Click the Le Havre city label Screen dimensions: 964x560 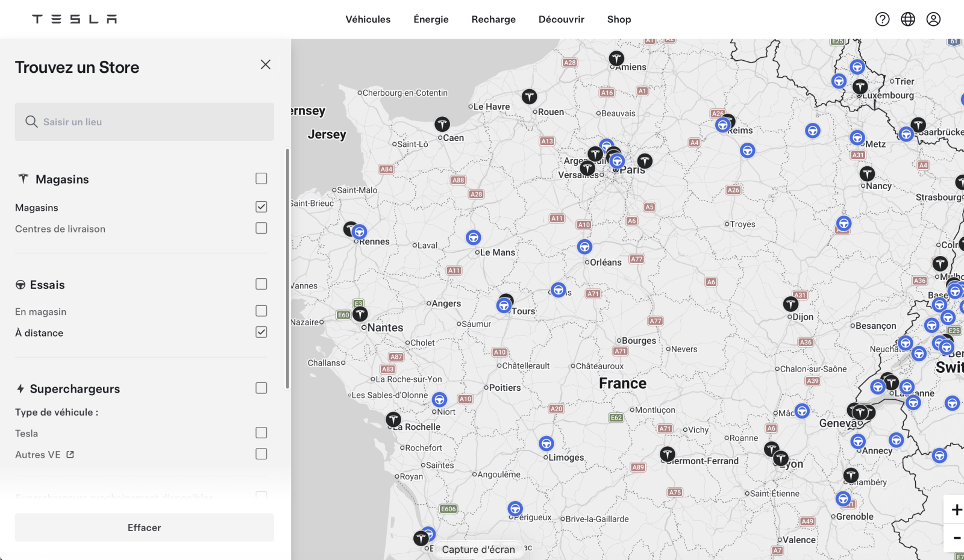[x=492, y=107]
